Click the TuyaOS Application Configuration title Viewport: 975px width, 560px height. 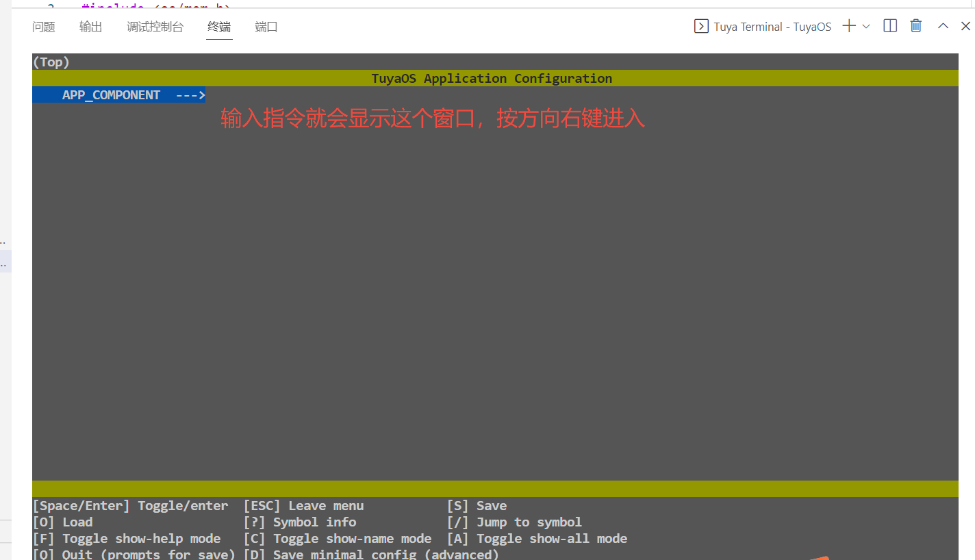492,78
